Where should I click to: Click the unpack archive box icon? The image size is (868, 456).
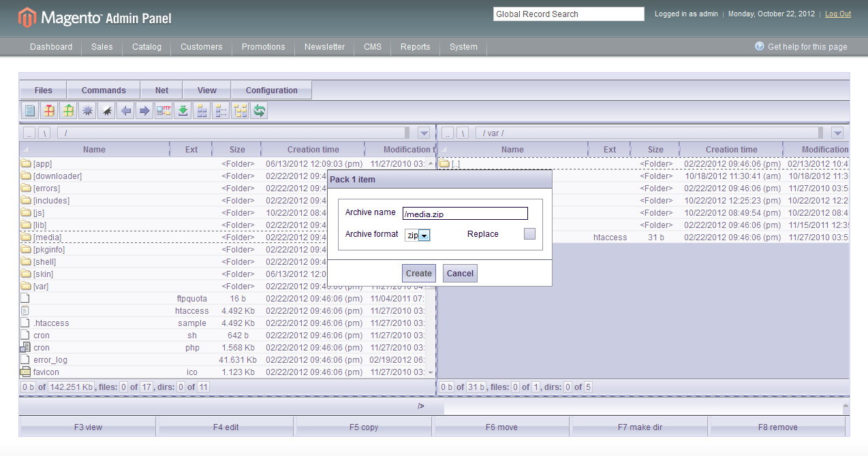point(68,110)
